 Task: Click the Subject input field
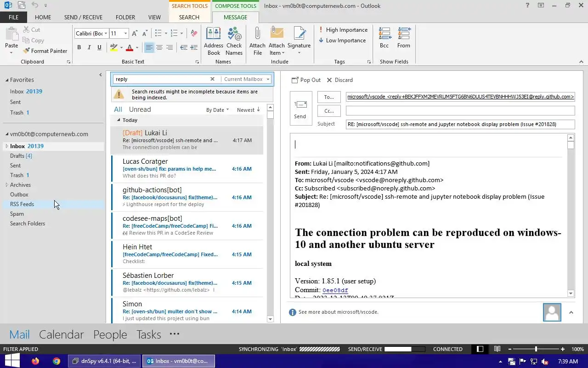460,124
